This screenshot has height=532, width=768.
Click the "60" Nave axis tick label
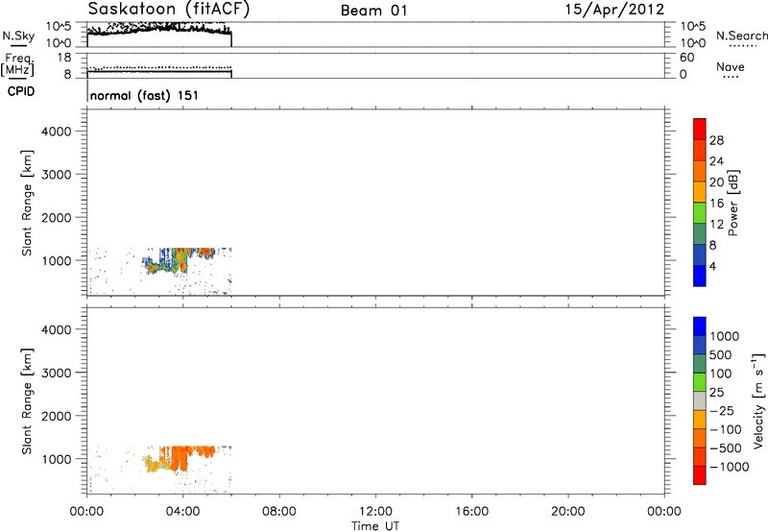click(x=686, y=58)
